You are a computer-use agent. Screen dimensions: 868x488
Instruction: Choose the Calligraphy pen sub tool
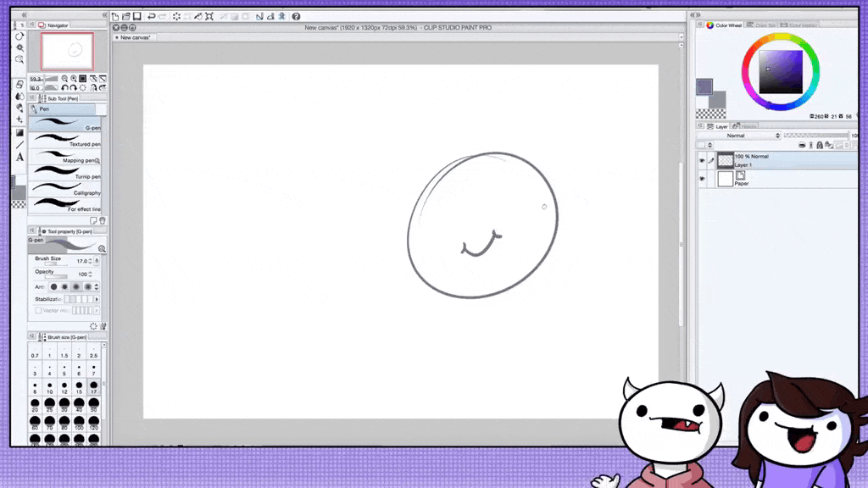point(66,189)
